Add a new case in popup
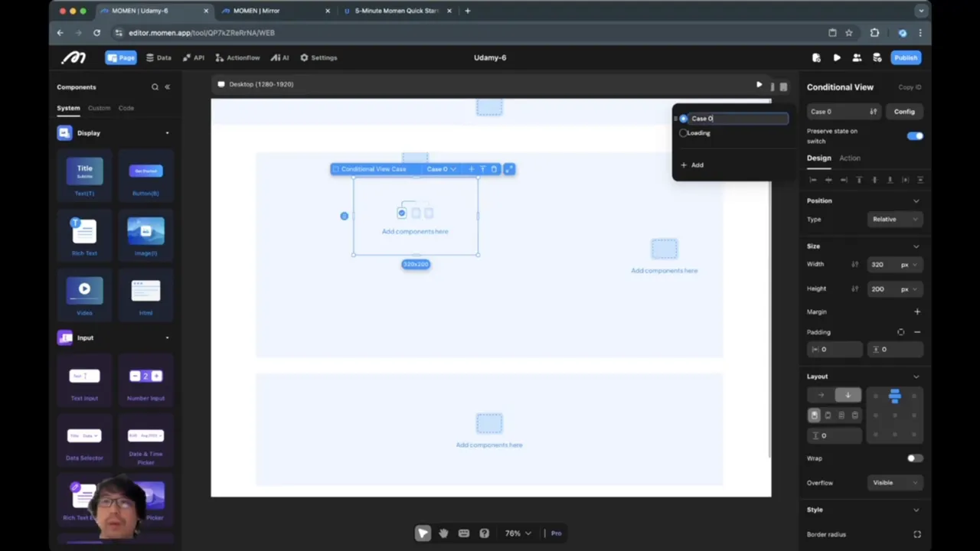The width and height of the screenshot is (980, 551). 692,165
